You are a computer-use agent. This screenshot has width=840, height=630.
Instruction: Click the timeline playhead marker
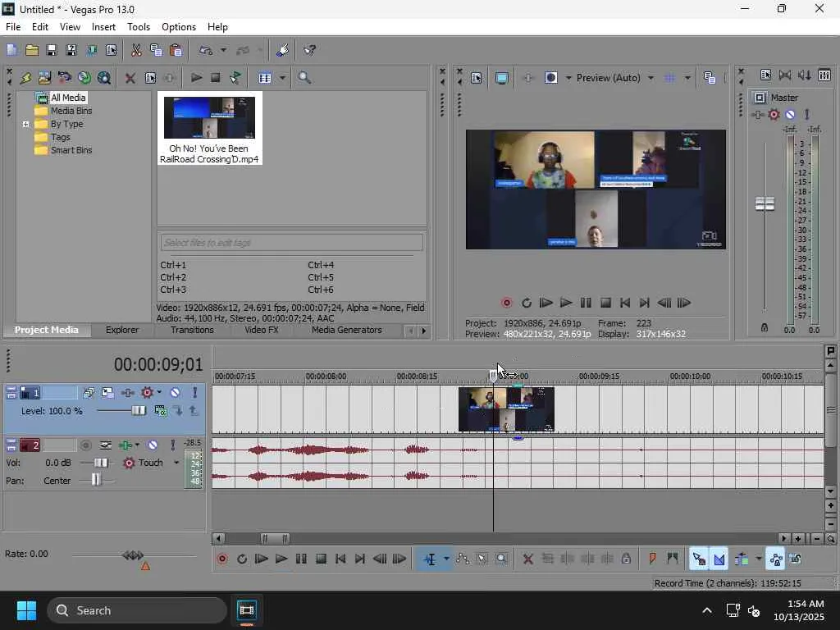point(493,376)
